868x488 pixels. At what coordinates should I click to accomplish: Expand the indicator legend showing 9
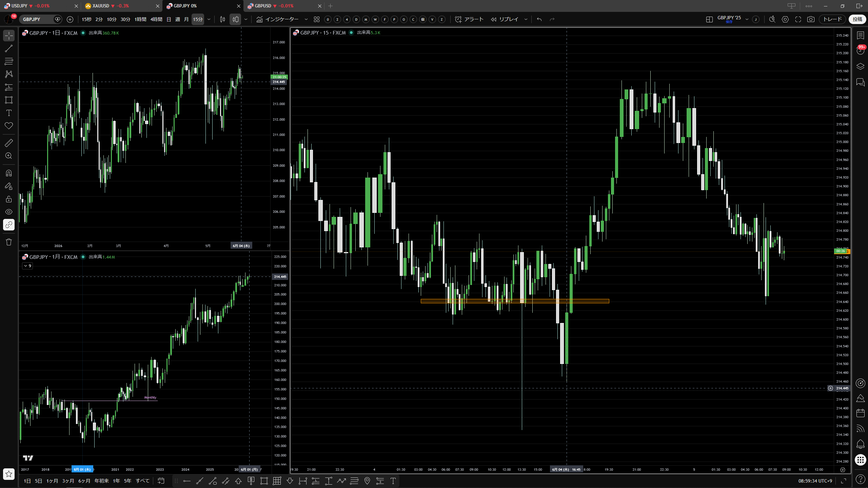[x=27, y=266]
